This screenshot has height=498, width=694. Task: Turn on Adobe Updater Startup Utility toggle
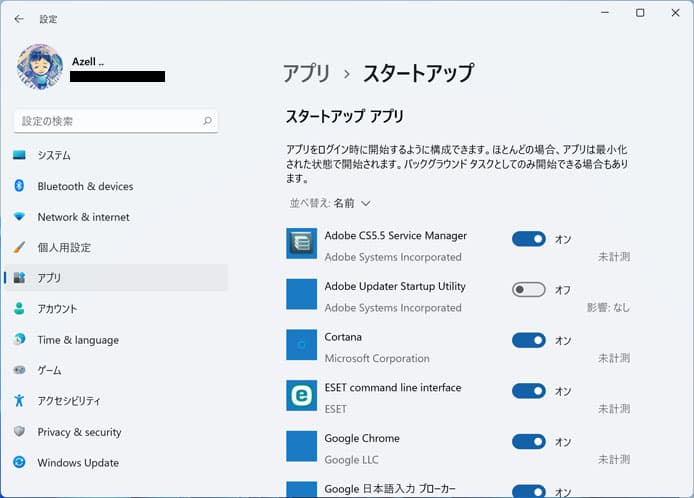tap(528, 290)
